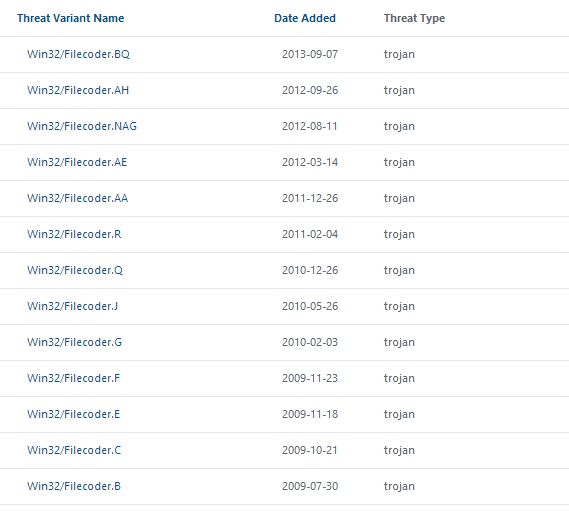Select the 2009-07-30 date cell
The width and height of the screenshot is (569, 518).
[310, 486]
